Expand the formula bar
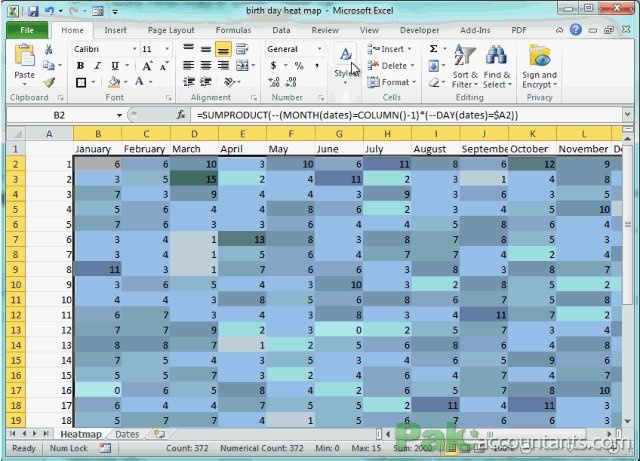Viewport: 640px width, 461px height. 627,115
